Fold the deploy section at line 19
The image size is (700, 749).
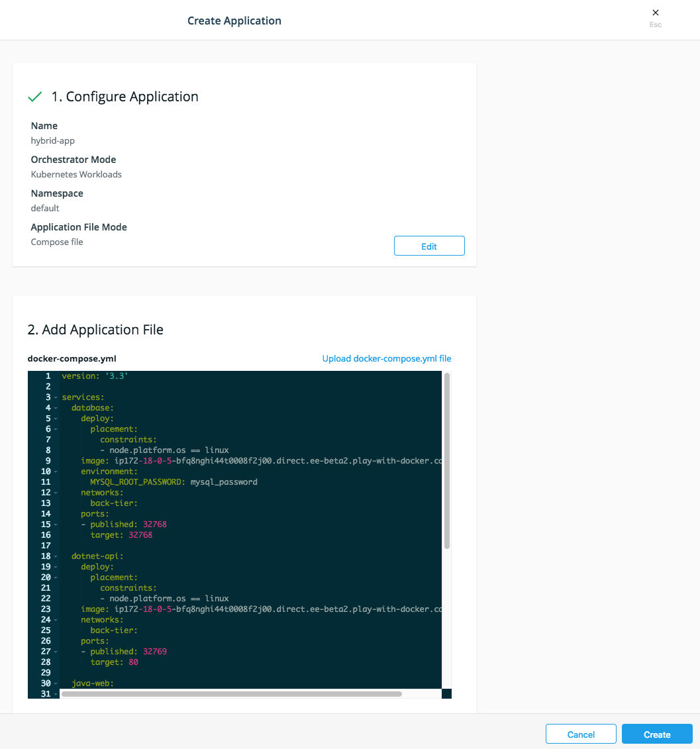pos(56,566)
